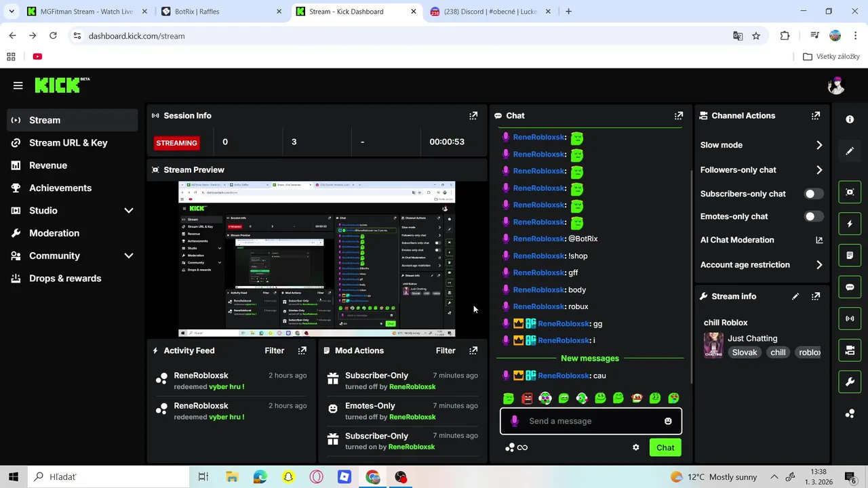Pop out the Channel Actions panel
Viewport: 868px width, 488px height.
tap(816, 116)
